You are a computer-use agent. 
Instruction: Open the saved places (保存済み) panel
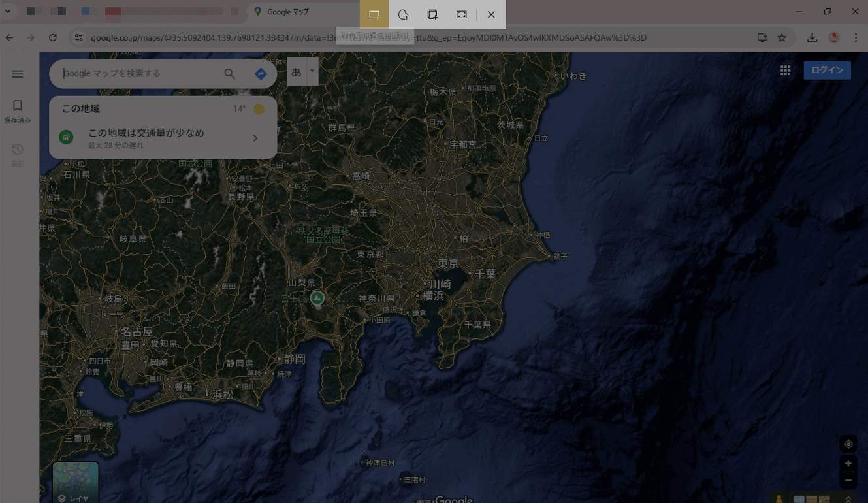18,111
